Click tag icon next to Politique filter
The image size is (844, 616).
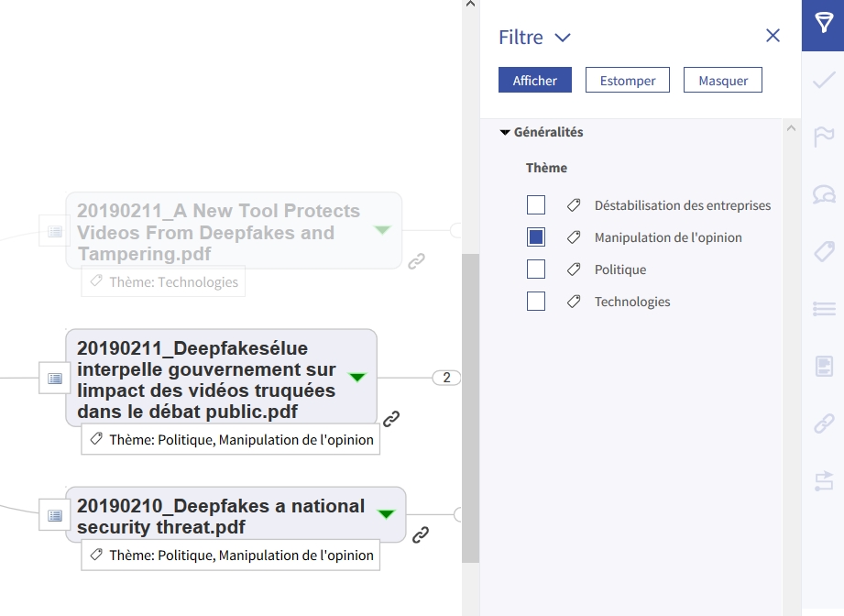(x=574, y=269)
